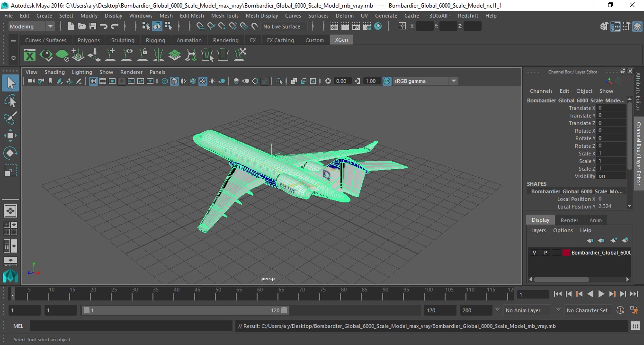Create a new scene with the toolbar icon
Screen dimensions: 644x345
pyautogui.click(x=71, y=27)
